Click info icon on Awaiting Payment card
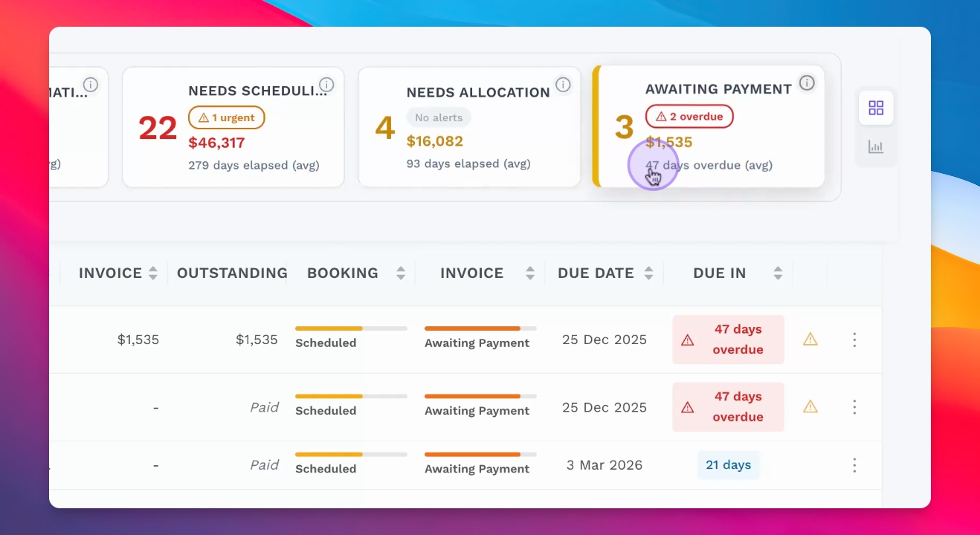 pos(807,82)
